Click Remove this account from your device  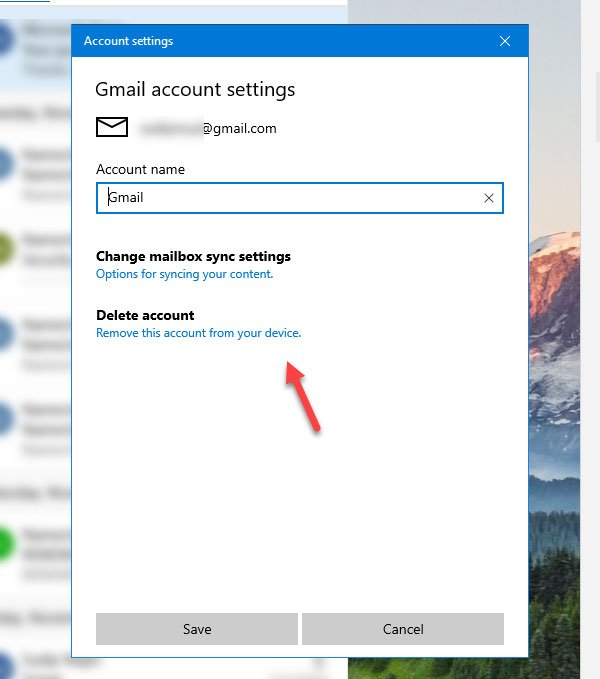(x=198, y=333)
